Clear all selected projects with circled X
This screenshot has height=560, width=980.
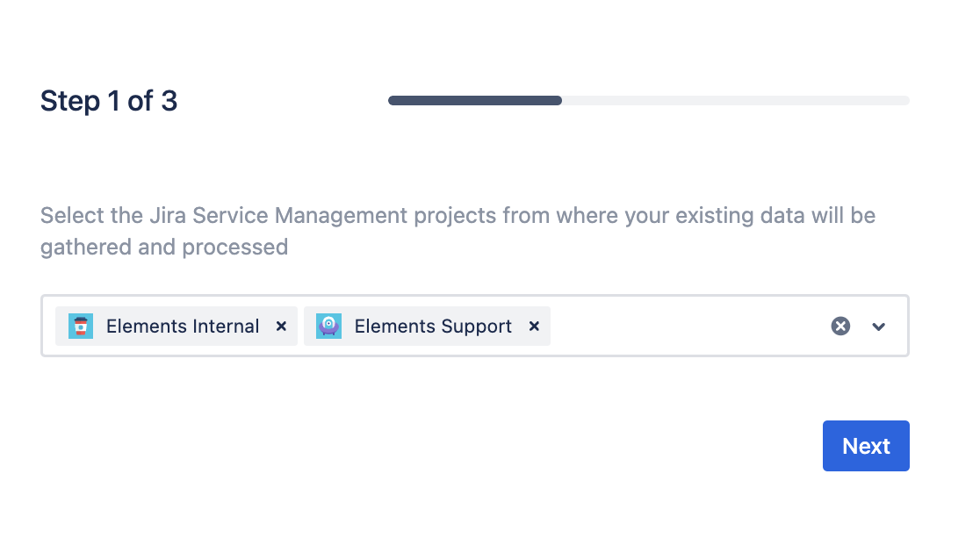click(x=840, y=327)
